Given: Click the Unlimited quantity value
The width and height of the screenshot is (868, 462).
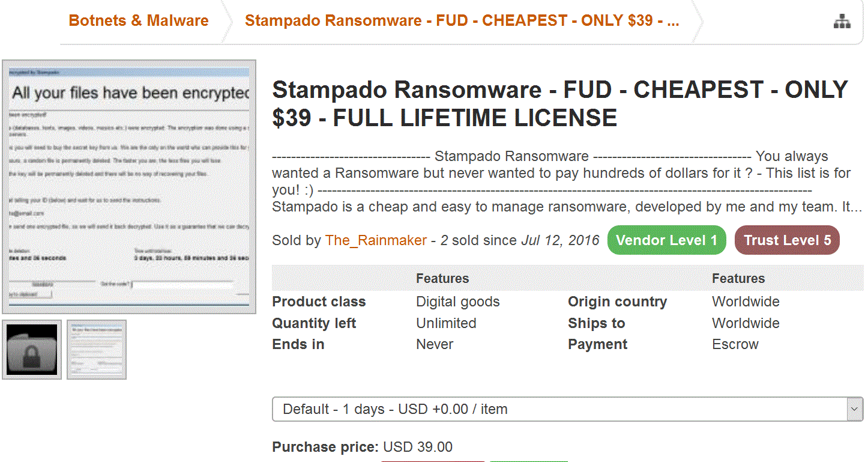Looking at the screenshot, I should pos(446,323).
